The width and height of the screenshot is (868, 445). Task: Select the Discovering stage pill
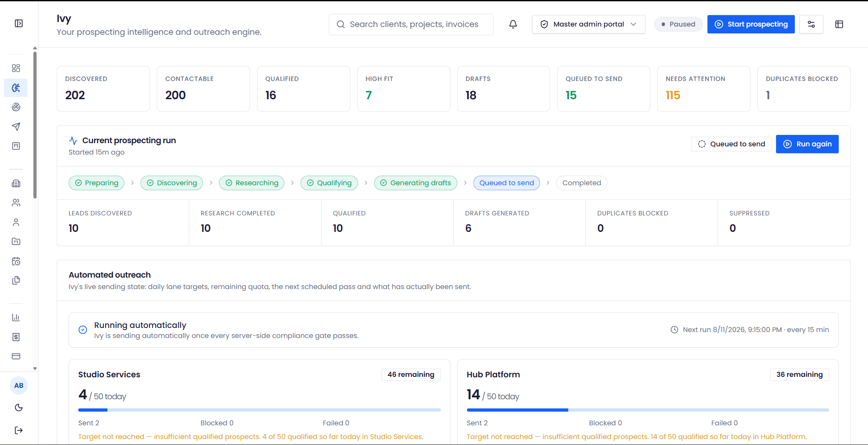tap(172, 183)
